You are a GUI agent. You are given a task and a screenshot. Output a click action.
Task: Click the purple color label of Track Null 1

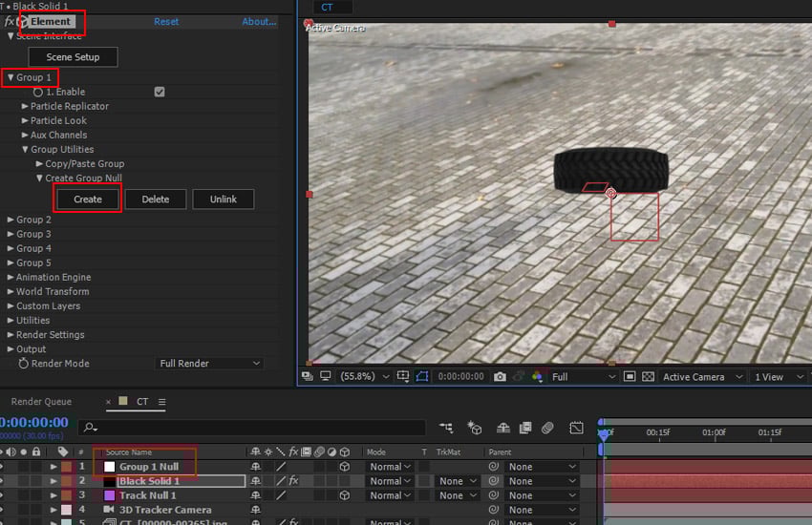[x=109, y=495]
